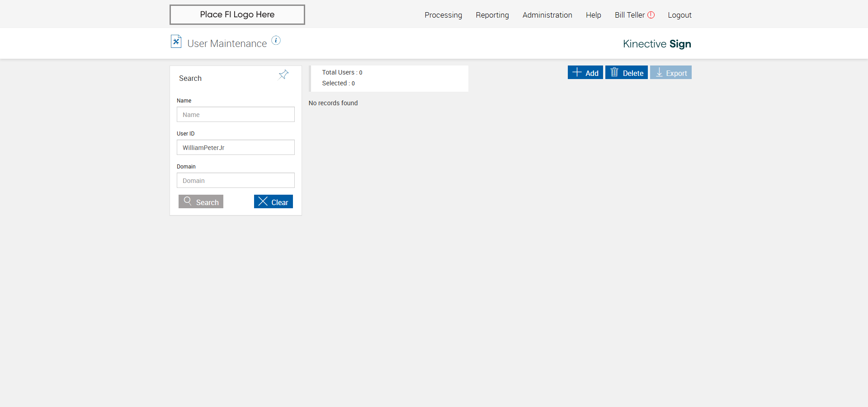
Task: Click the Delete button
Action: click(x=627, y=72)
